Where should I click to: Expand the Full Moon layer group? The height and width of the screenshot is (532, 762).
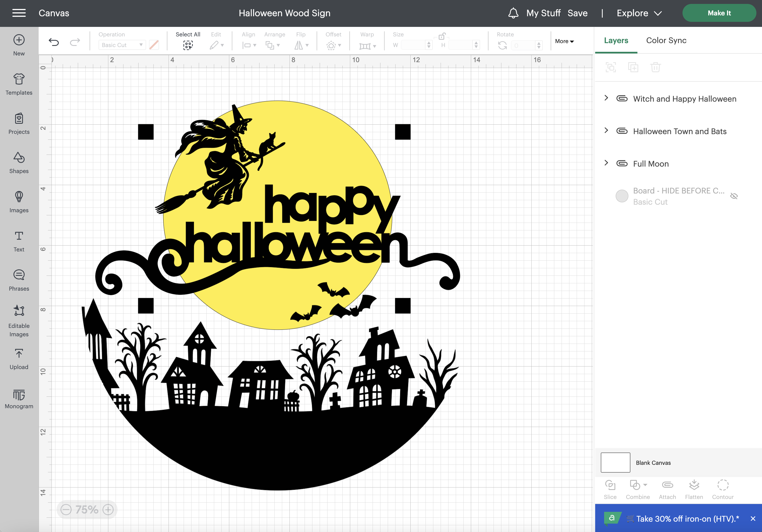point(606,163)
